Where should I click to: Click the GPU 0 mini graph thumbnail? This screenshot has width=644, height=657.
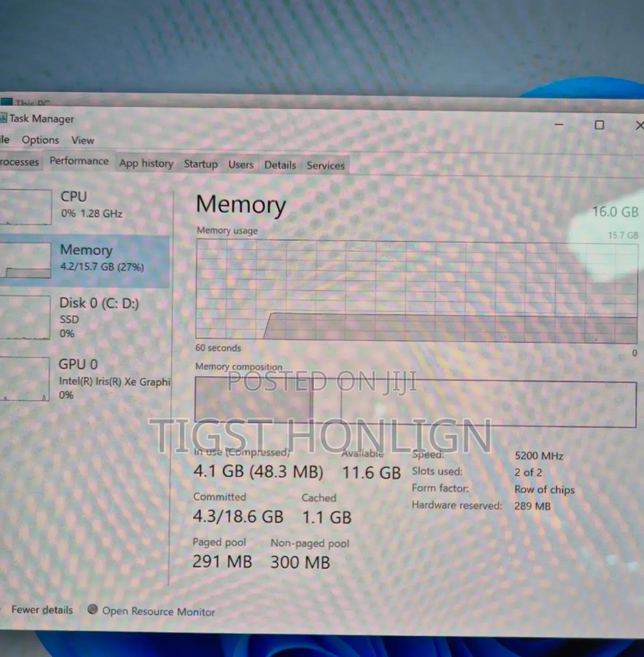pos(24,379)
